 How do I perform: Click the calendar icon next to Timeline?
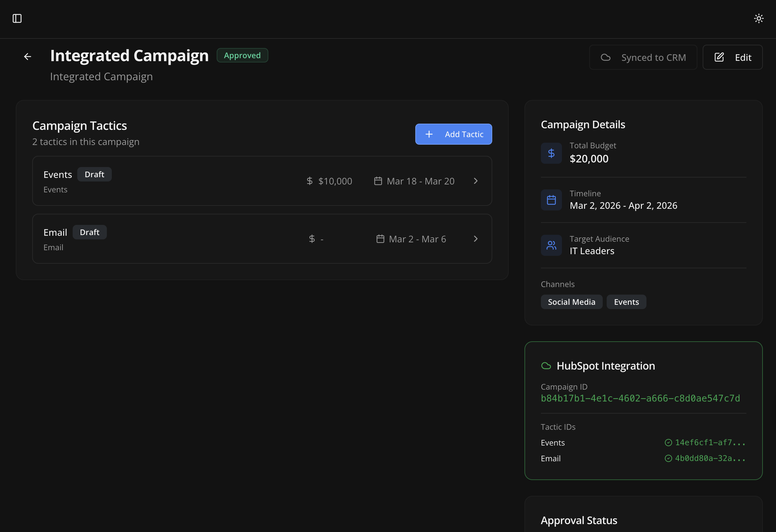(551, 199)
